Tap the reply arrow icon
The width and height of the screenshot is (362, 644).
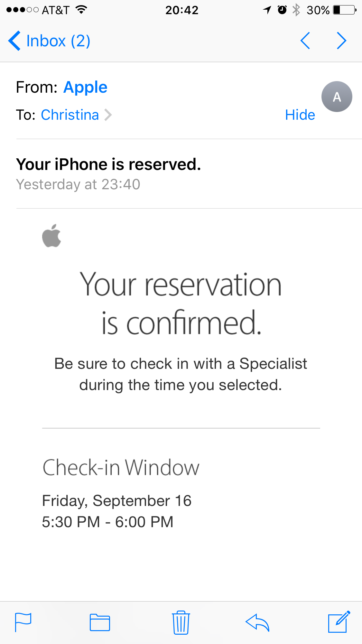257,622
